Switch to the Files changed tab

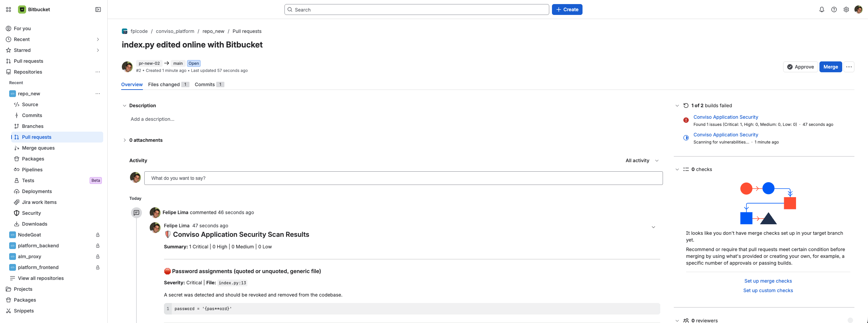[x=168, y=84]
